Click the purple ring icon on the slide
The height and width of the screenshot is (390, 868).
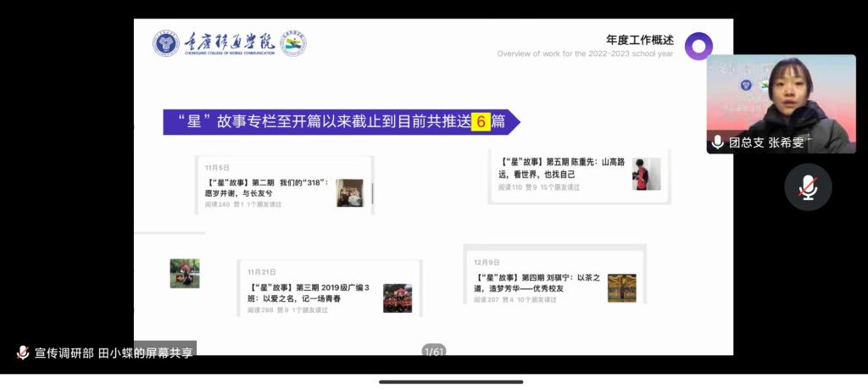click(x=698, y=46)
